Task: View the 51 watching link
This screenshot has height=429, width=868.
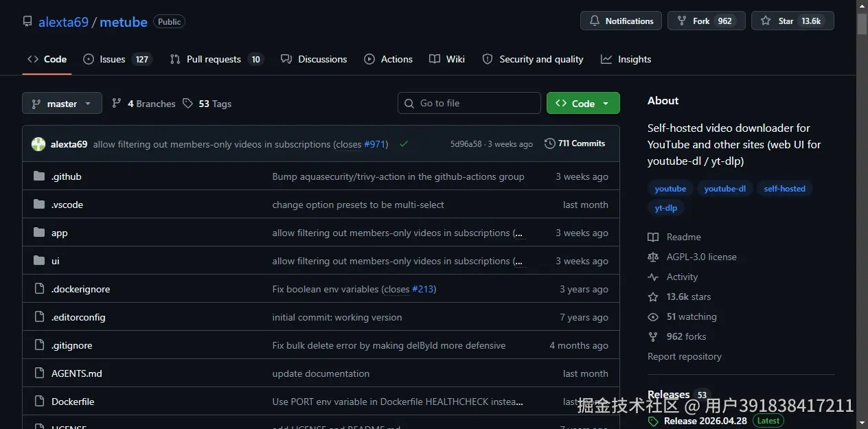Action: [x=692, y=316]
